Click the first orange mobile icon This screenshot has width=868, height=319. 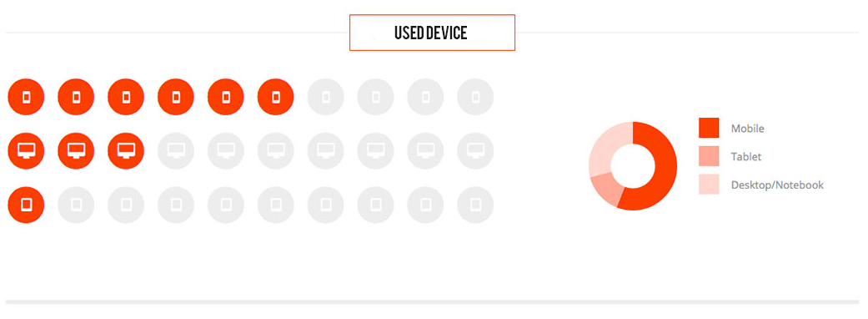click(26, 97)
